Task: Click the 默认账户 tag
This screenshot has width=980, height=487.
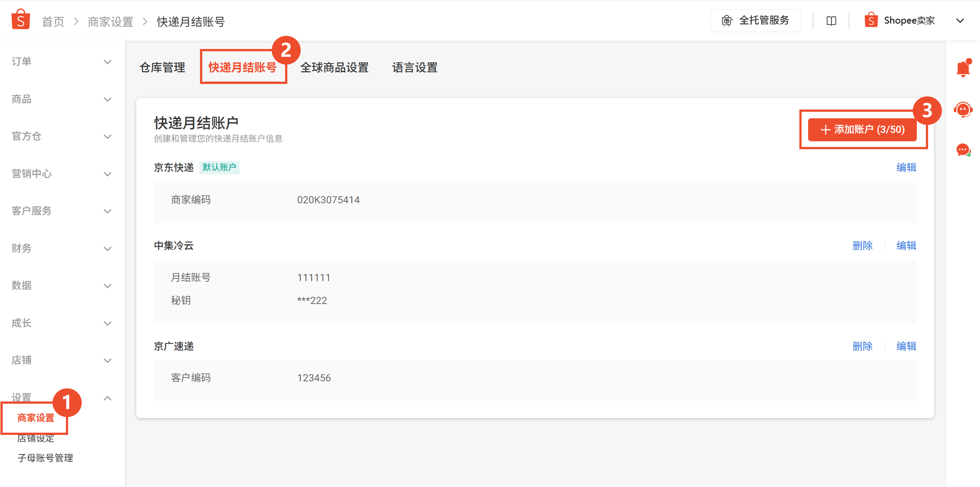Action: pos(219,167)
